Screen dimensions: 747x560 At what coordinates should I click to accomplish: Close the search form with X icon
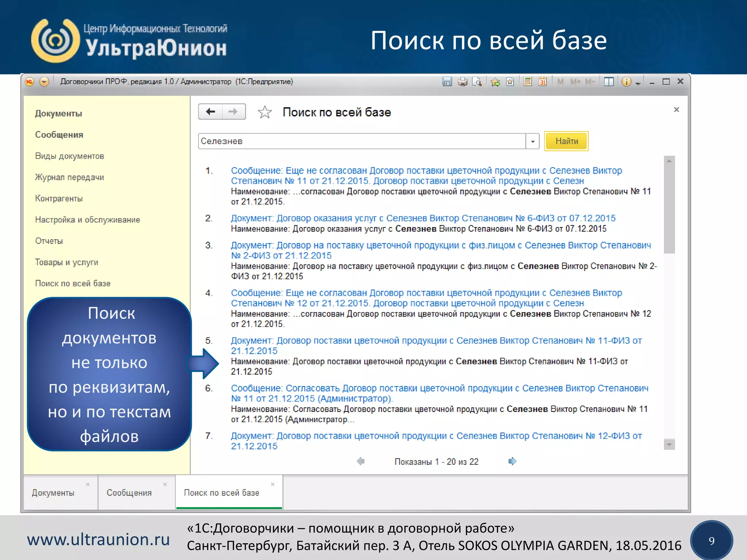(x=676, y=109)
